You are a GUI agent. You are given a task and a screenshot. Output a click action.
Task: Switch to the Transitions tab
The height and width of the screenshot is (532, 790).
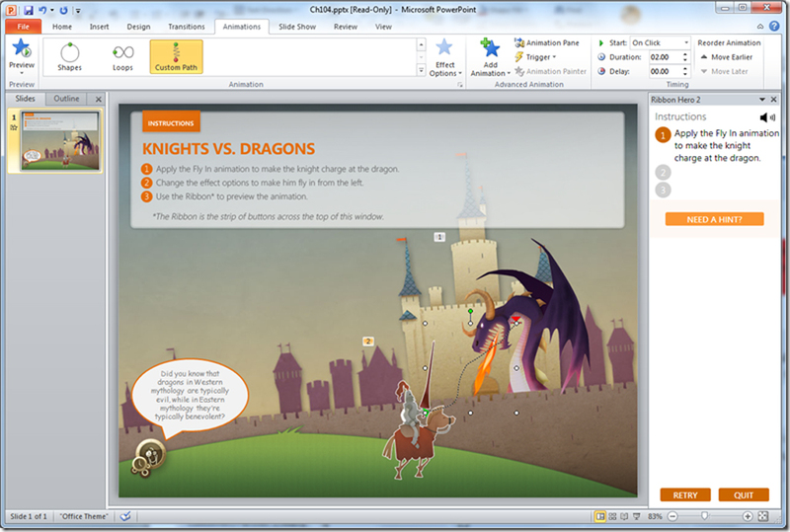tap(187, 27)
